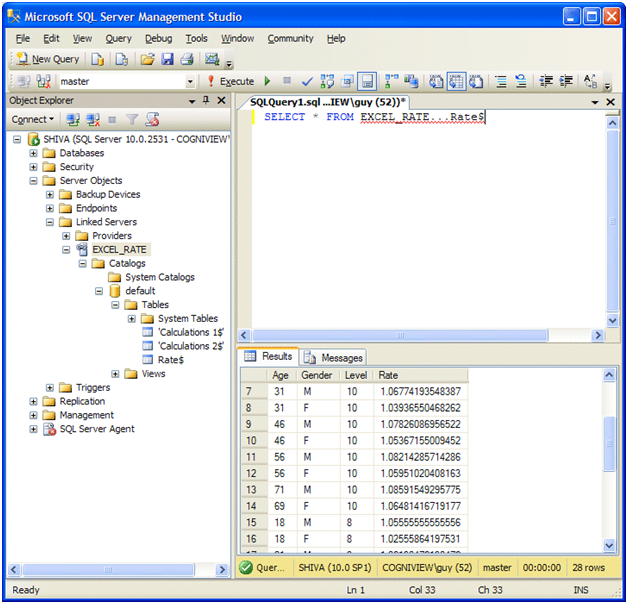The width and height of the screenshot is (628, 604).
Task: Open the file with the folder icon
Action: pos(147,59)
